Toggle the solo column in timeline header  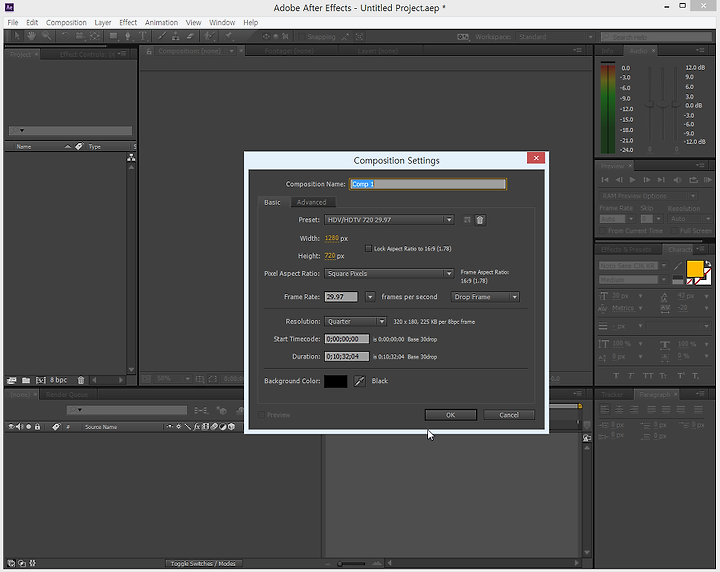click(x=28, y=427)
